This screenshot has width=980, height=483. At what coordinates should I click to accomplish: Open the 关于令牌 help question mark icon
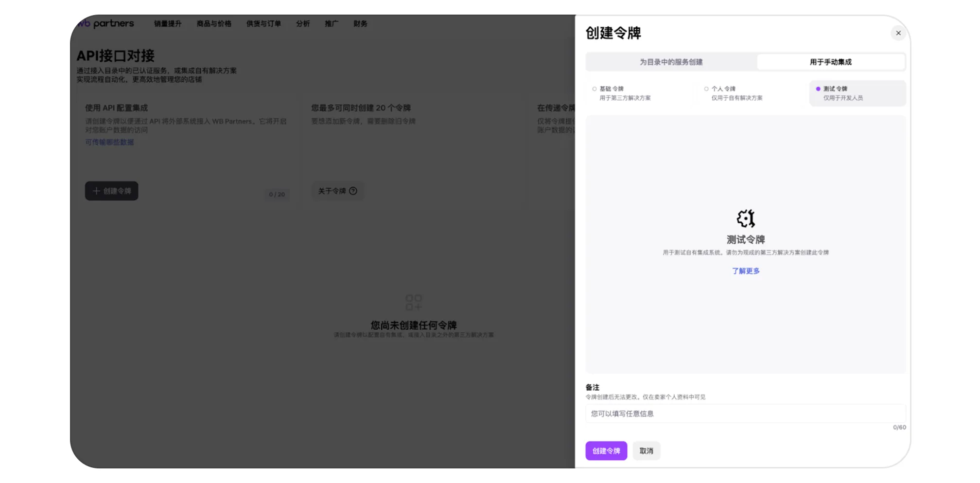coord(353,191)
